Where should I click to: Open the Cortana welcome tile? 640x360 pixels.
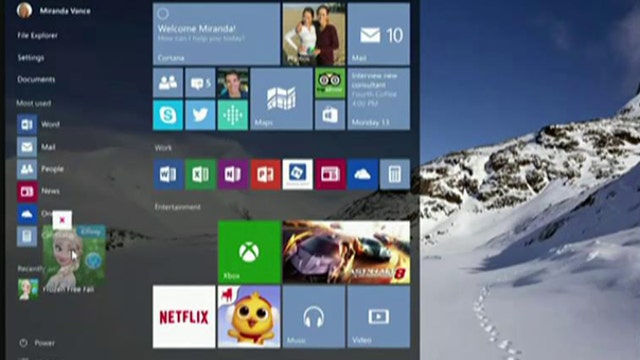coord(216,34)
